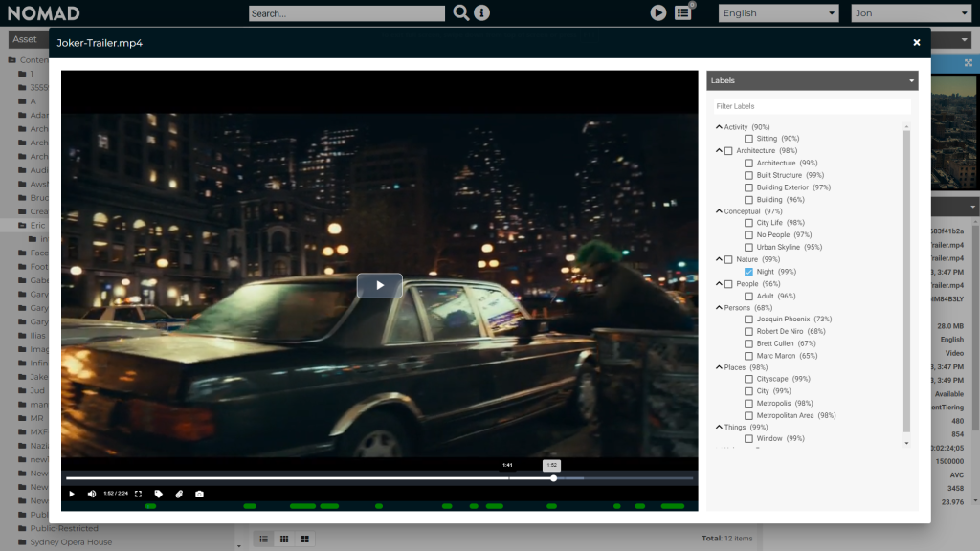The width and height of the screenshot is (980, 551).
Task: Click the paperclip attachment icon
Action: coord(179,494)
